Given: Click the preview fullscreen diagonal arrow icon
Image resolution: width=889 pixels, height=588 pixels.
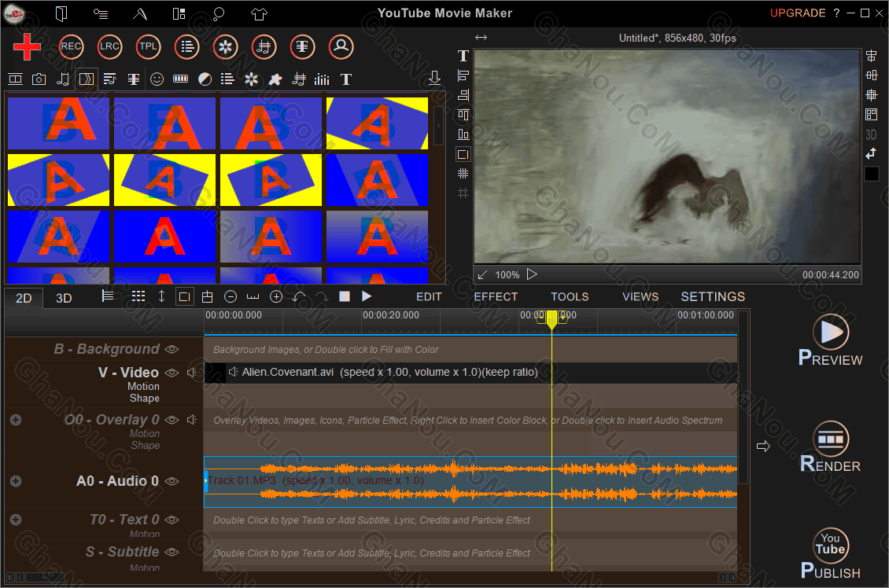Looking at the screenshot, I should coord(482,274).
